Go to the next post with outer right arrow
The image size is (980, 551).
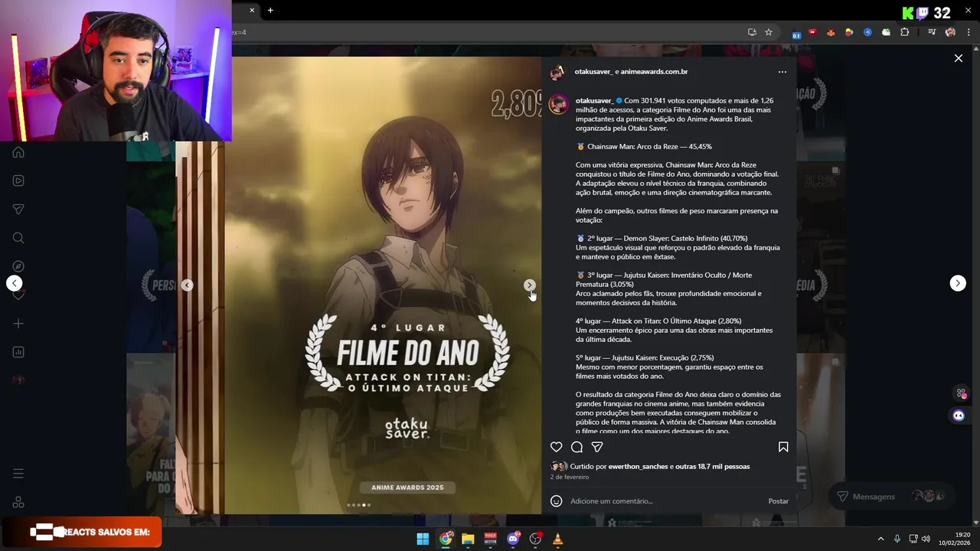(958, 283)
